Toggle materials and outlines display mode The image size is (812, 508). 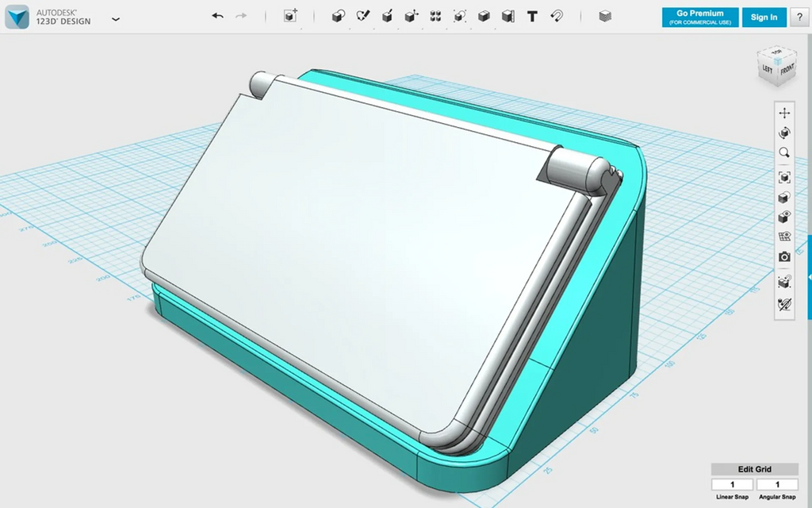tap(784, 198)
